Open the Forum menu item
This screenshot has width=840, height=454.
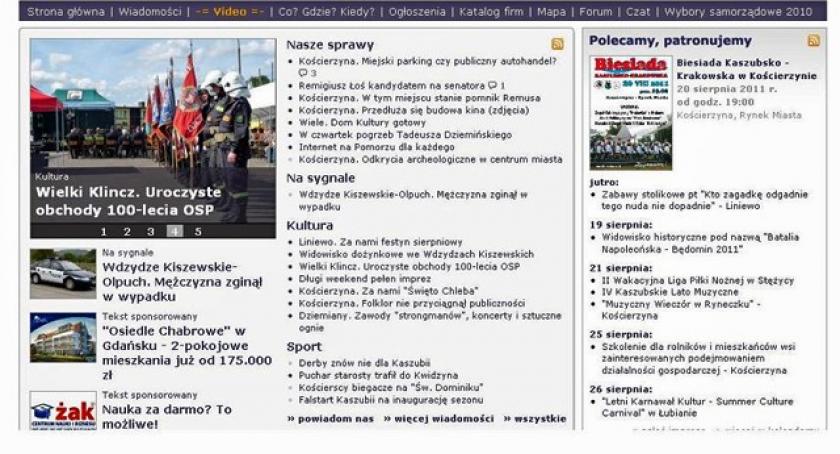595,11
